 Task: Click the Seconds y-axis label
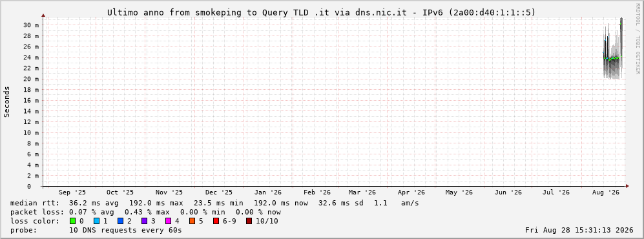[6, 101]
